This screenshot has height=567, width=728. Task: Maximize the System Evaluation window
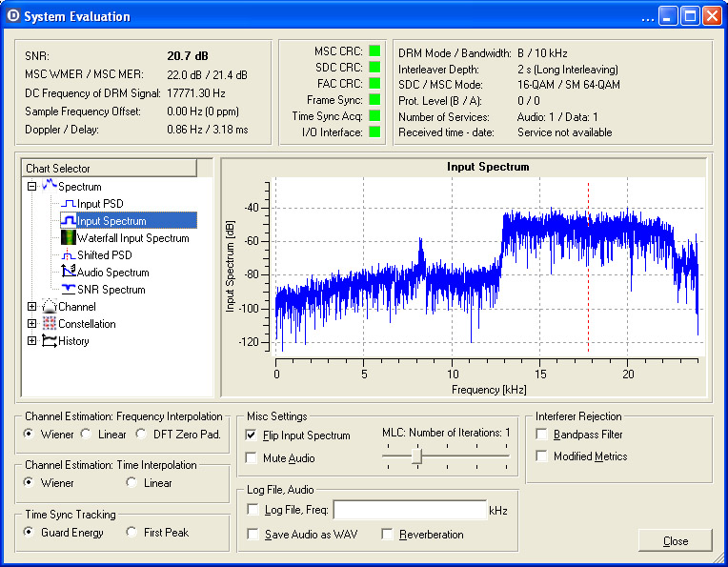(x=691, y=16)
